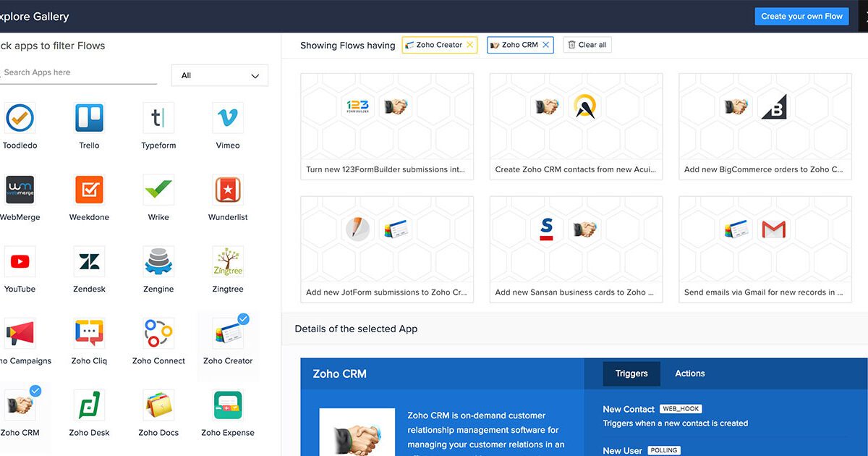Select the Trello app icon
This screenshot has width=868, height=456.
pos(89,118)
